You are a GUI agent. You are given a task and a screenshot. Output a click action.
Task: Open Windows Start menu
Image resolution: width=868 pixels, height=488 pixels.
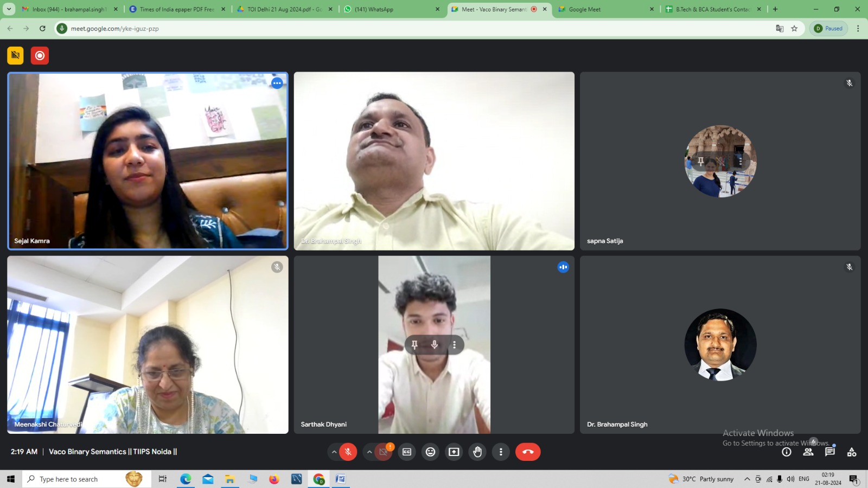[10, 479]
